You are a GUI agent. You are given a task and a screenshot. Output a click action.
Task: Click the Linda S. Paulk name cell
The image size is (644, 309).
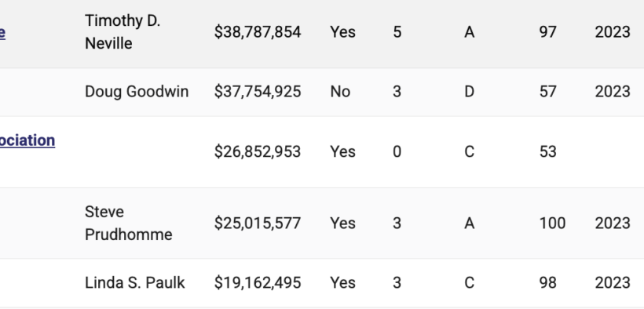135,283
